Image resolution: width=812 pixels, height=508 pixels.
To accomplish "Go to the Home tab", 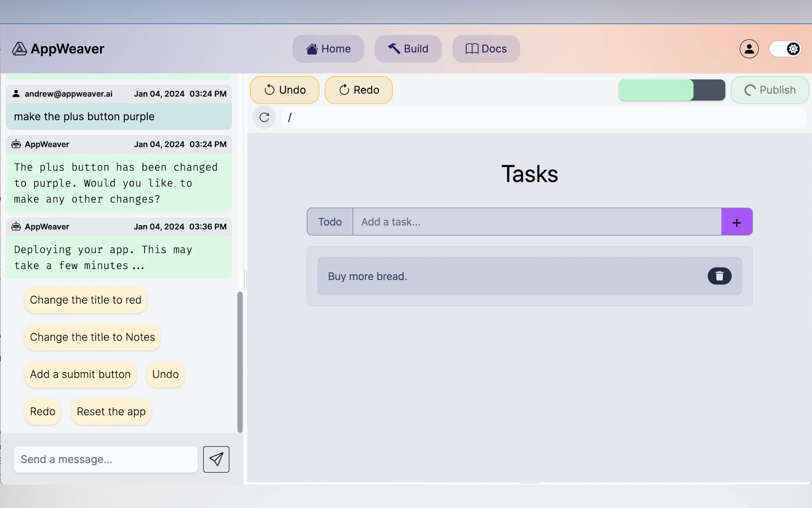I will coord(328,49).
